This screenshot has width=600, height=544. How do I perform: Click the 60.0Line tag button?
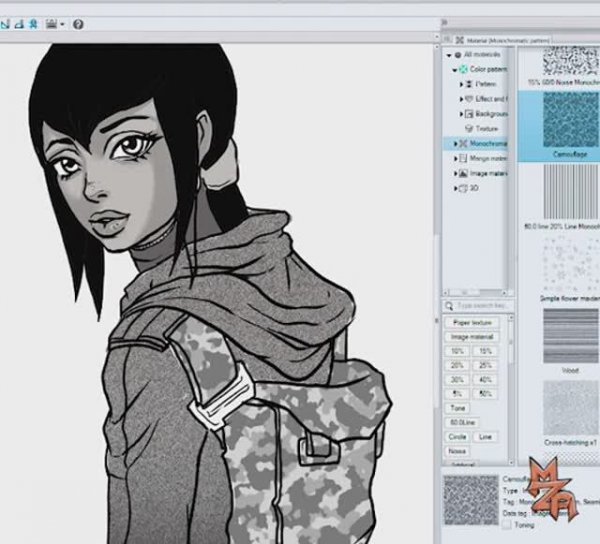point(462,423)
